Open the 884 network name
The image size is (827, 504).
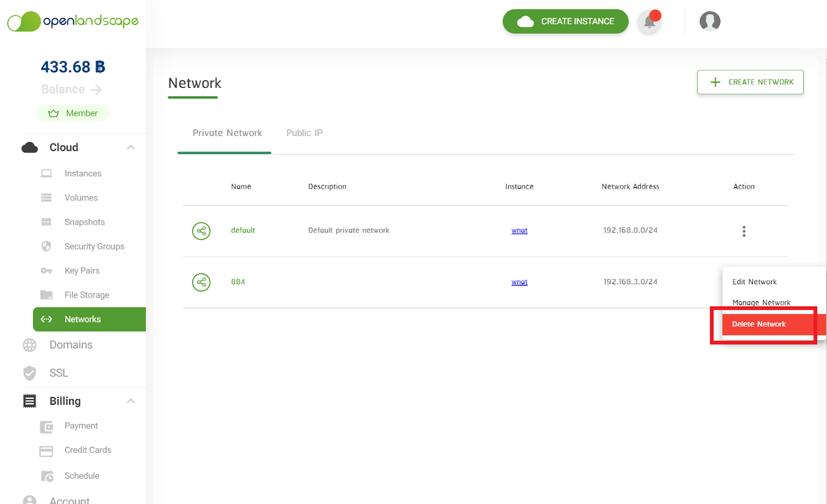click(x=238, y=282)
